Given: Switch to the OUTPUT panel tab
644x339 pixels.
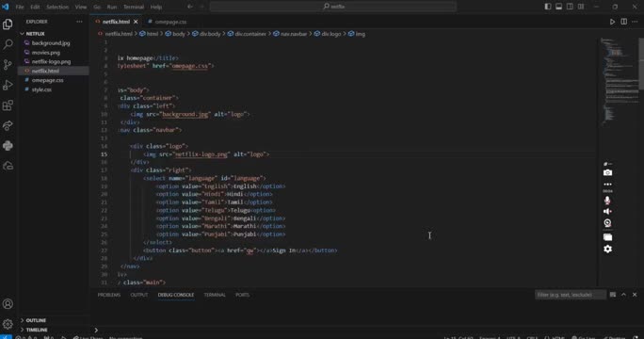Looking at the screenshot, I should pos(139,295).
